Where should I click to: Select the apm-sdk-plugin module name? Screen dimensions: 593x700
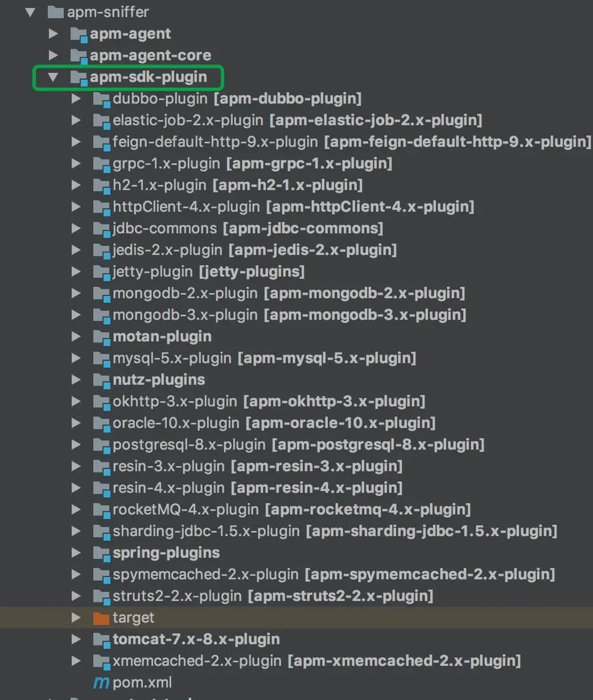click(x=149, y=77)
